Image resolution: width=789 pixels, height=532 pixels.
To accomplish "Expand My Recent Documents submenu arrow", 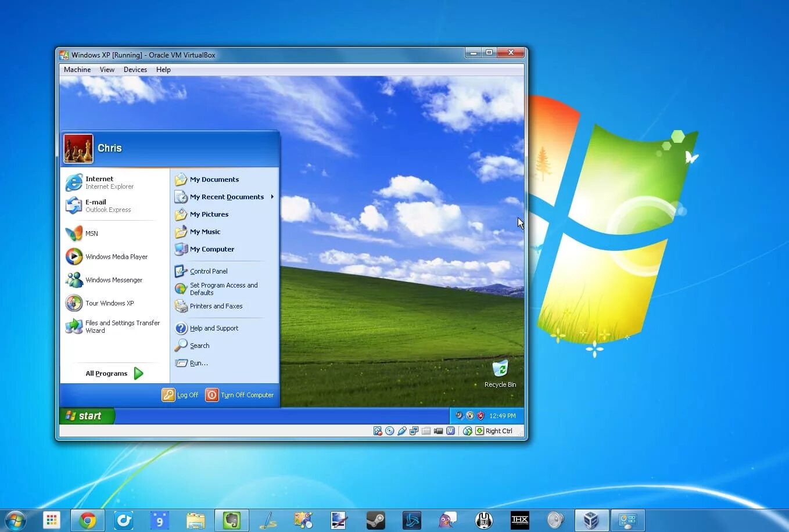I will tap(272, 197).
